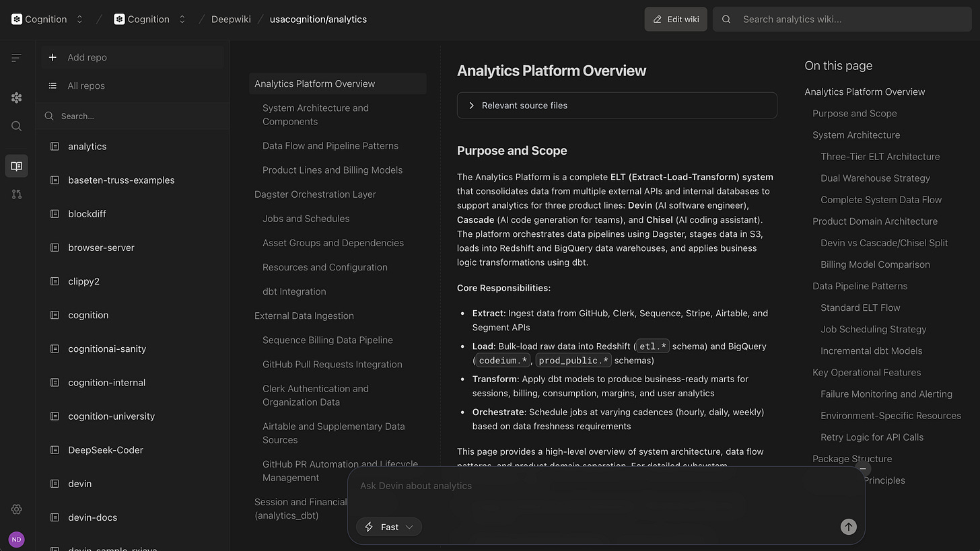Focus the Search analytics wiki field

click(842, 20)
